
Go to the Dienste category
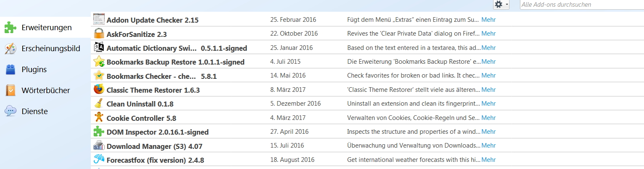34,112
